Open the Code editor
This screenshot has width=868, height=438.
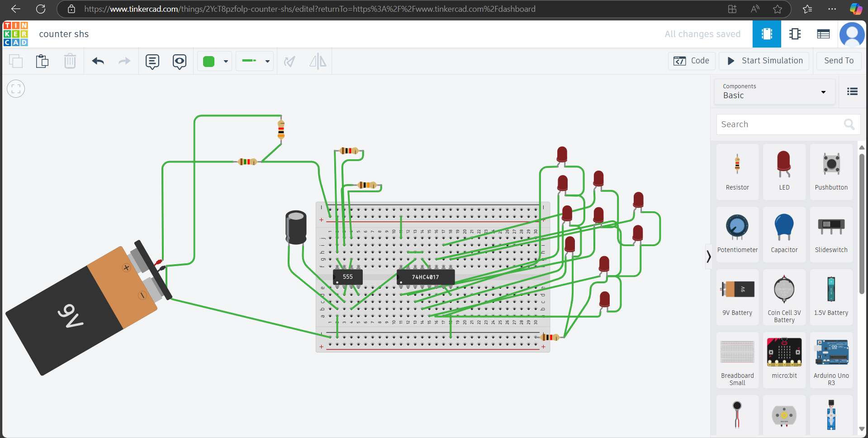click(692, 61)
